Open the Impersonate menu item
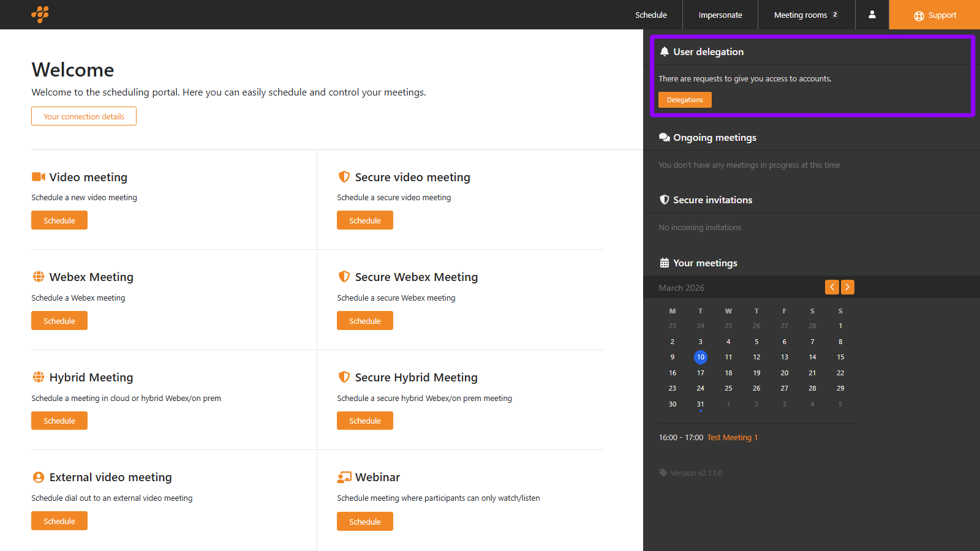Viewport: 980px width, 551px height. click(x=720, y=15)
